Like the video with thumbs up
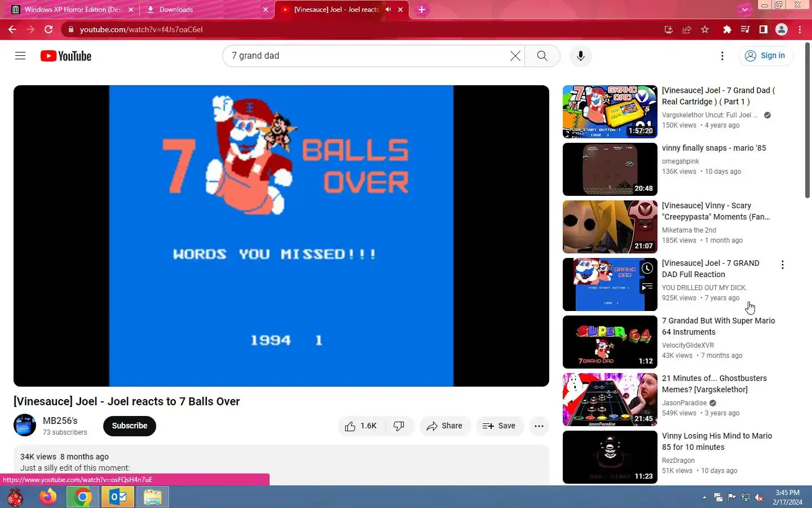Image resolution: width=812 pixels, height=508 pixels. pos(361,426)
